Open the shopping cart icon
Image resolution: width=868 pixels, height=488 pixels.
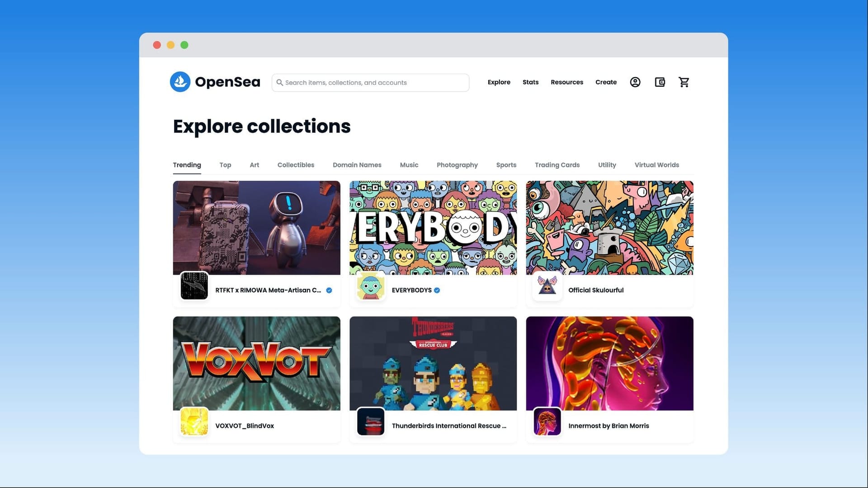(x=684, y=82)
